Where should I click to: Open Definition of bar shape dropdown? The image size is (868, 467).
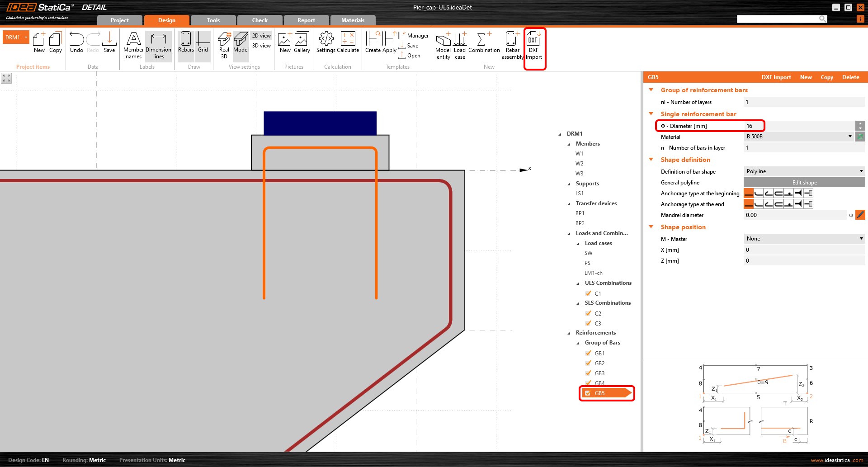point(804,171)
